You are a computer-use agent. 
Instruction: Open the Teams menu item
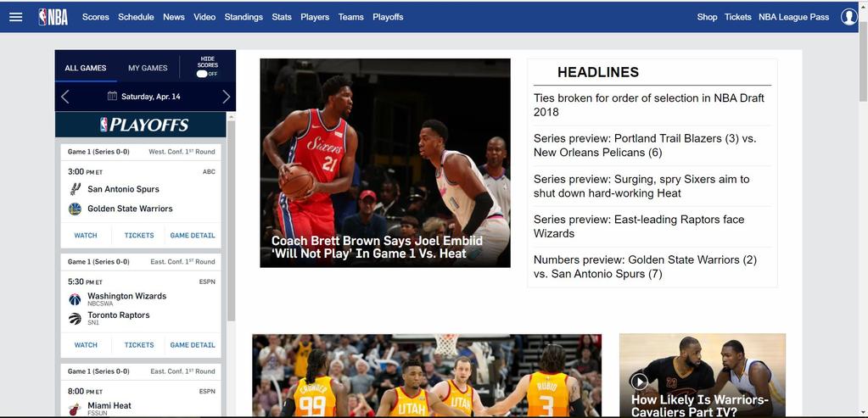pos(351,17)
